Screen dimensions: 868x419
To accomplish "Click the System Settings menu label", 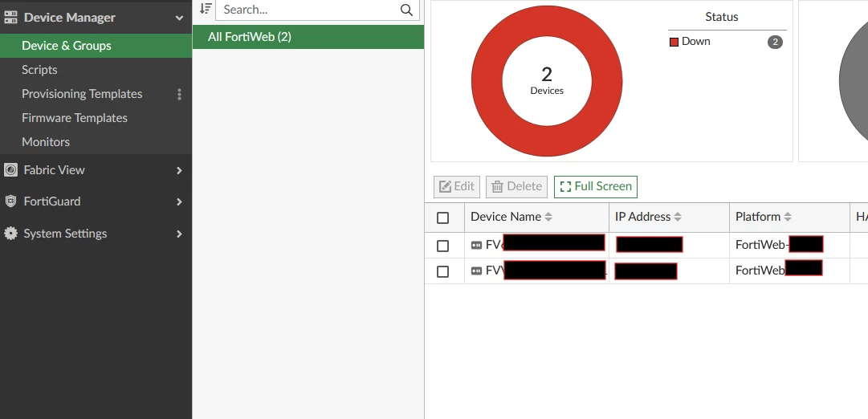I will 65,234.
